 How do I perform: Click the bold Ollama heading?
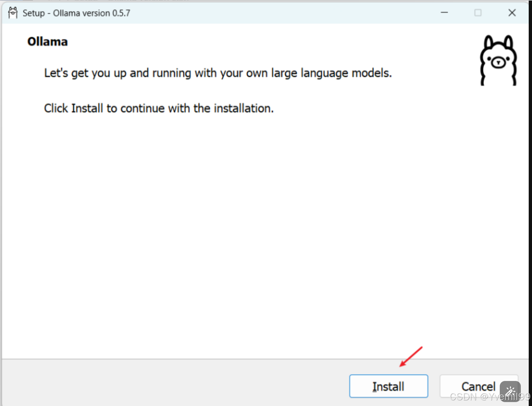tap(47, 42)
